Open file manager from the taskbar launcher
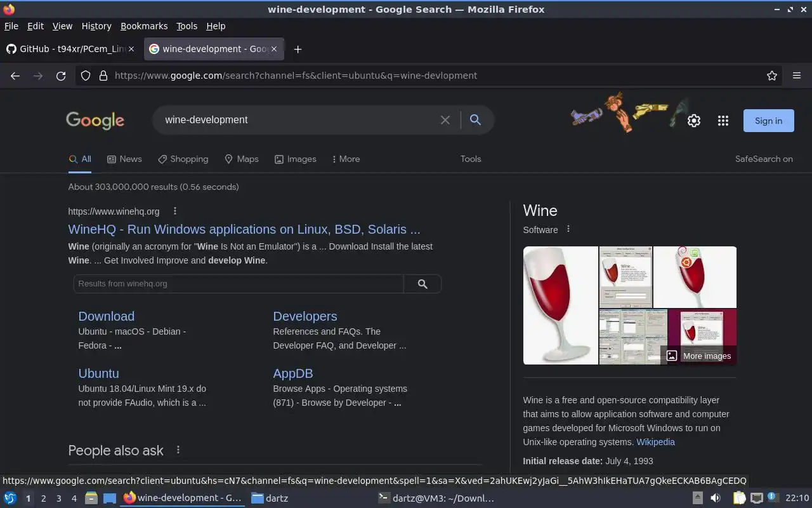812x508 pixels. (x=91, y=498)
